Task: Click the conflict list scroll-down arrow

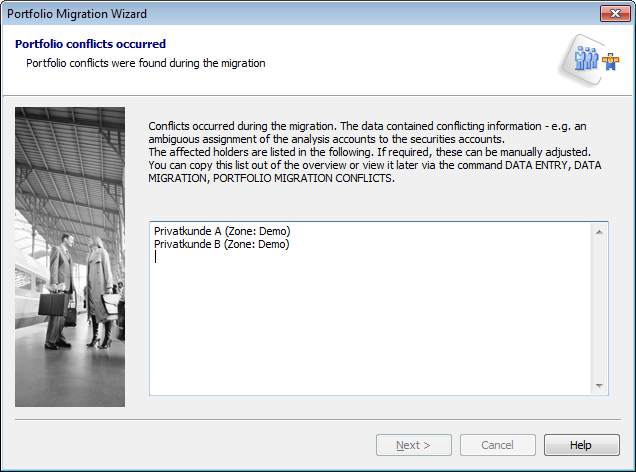Action: (600, 386)
